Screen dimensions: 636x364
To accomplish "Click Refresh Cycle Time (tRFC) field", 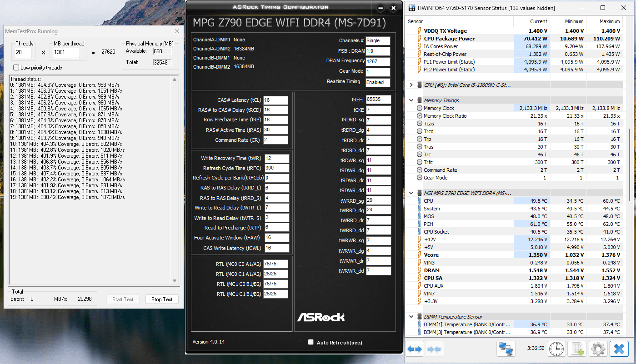I will point(276,168).
